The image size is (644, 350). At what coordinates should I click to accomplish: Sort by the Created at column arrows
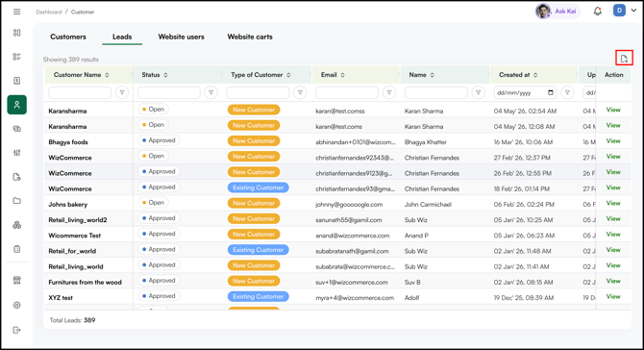[x=535, y=75]
